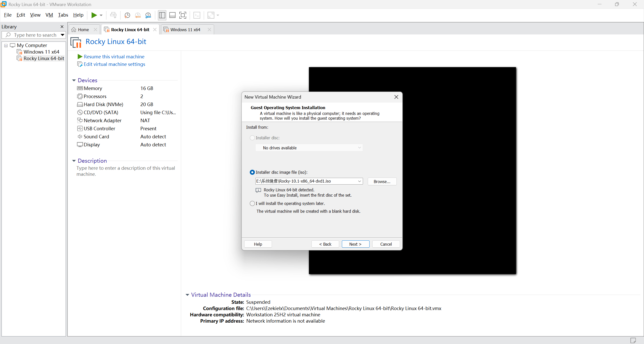Screen dimensions: 644x344
Task: Close the Rocky Linux 64-bit tab
Action: point(155,30)
